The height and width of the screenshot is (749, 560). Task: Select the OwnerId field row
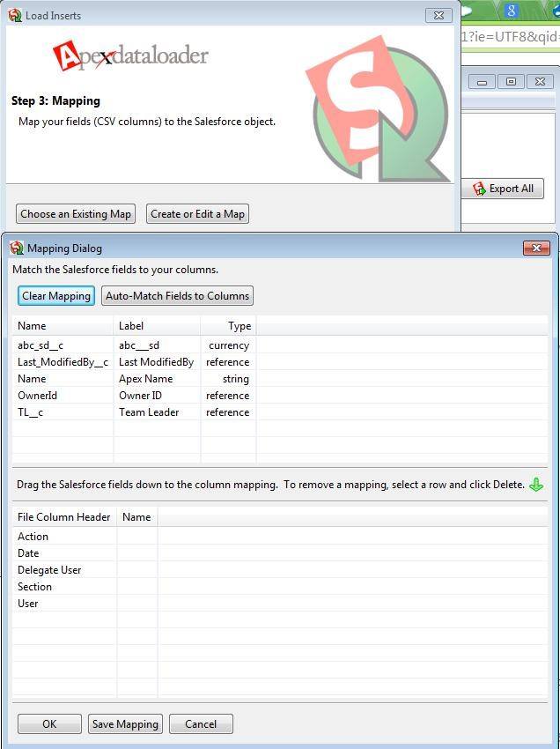280,396
